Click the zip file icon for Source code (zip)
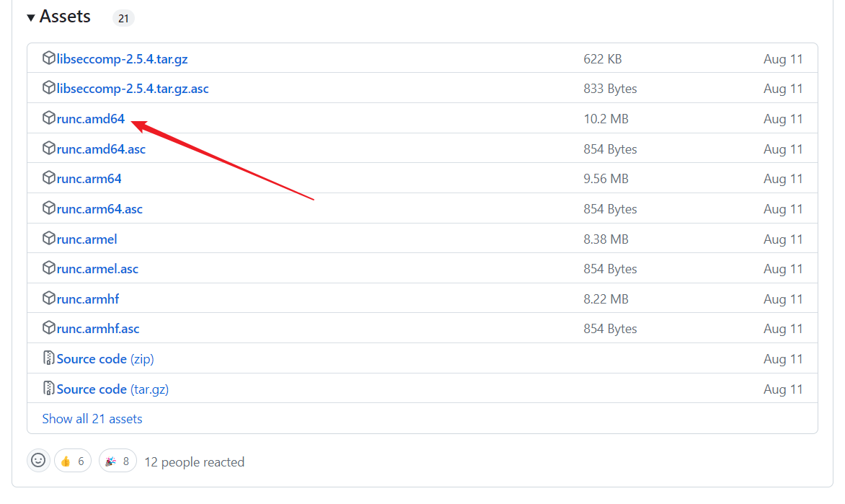845x504 pixels. point(48,358)
